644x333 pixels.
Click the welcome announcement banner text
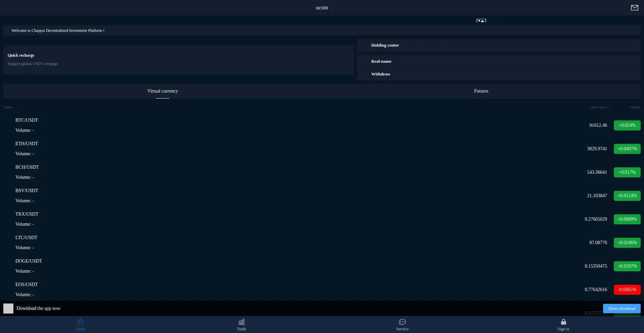(58, 31)
